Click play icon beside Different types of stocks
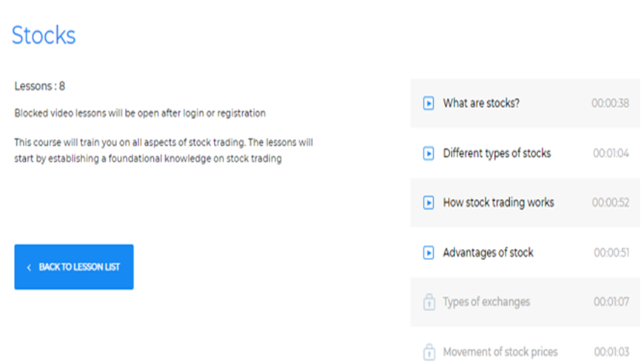 [429, 153]
